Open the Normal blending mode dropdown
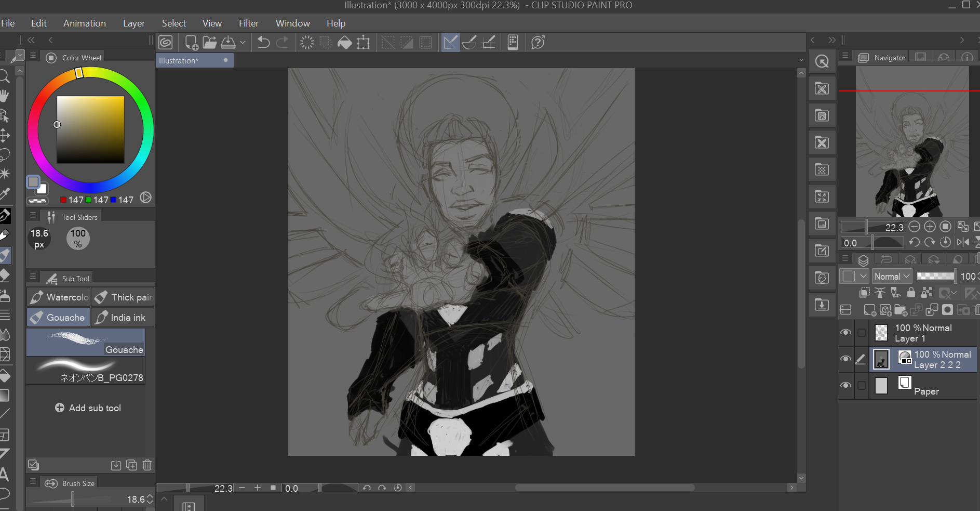Screen dimensions: 980x511 tap(892, 277)
